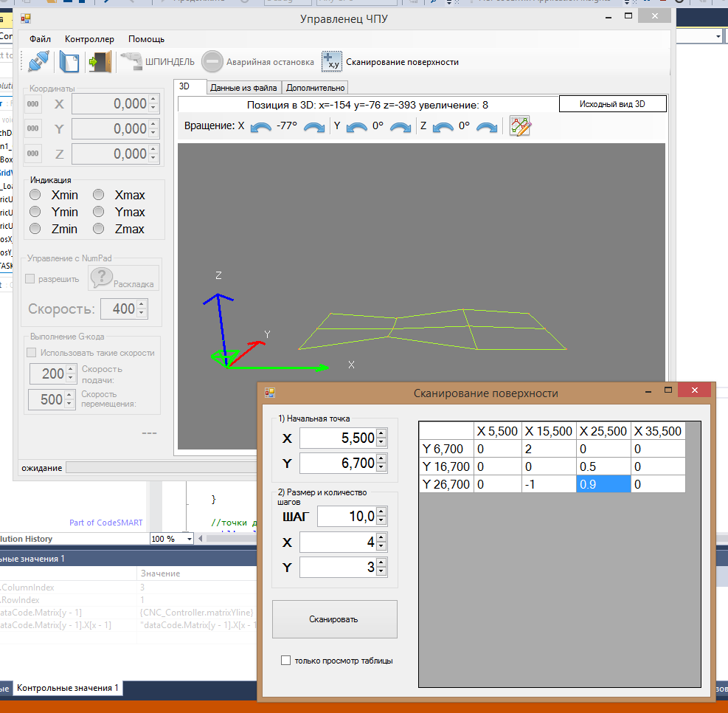Click the x,y surface scanning icon
Image resolution: width=728 pixels, height=713 pixels.
point(331,61)
